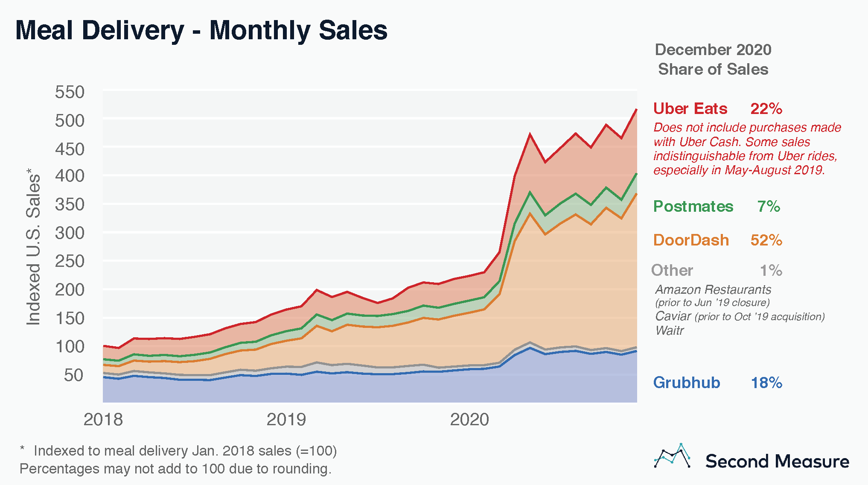The image size is (868, 485).
Task: Click the Grubhub 18% share value
Action: [766, 383]
